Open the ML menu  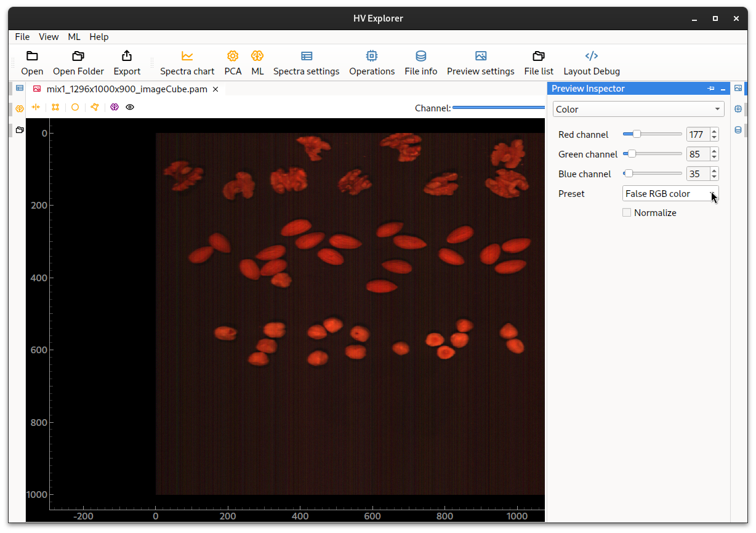74,37
